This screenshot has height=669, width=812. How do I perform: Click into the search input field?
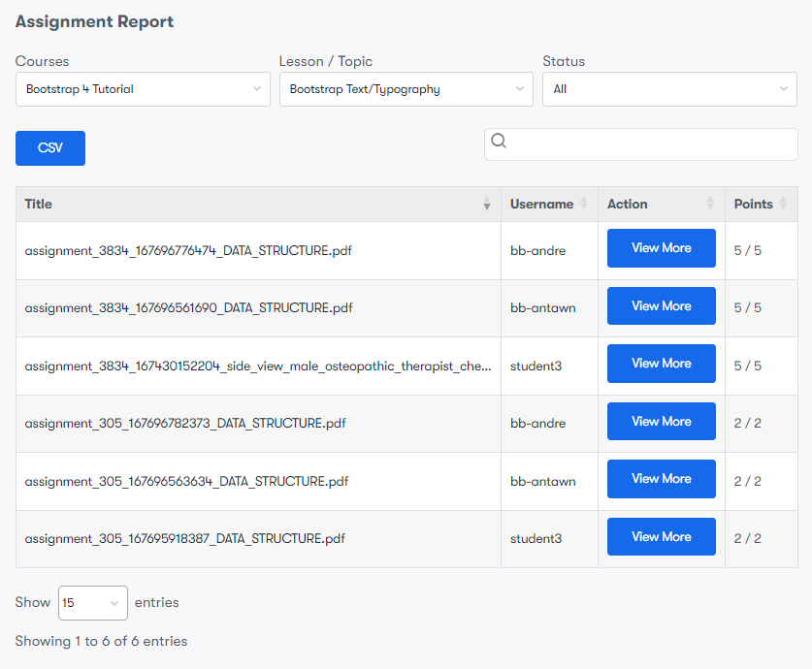point(650,144)
